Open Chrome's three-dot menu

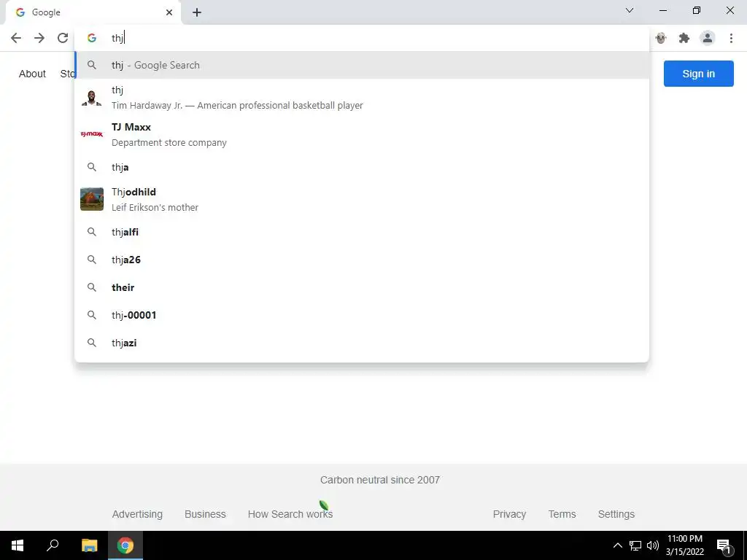pyautogui.click(x=731, y=38)
